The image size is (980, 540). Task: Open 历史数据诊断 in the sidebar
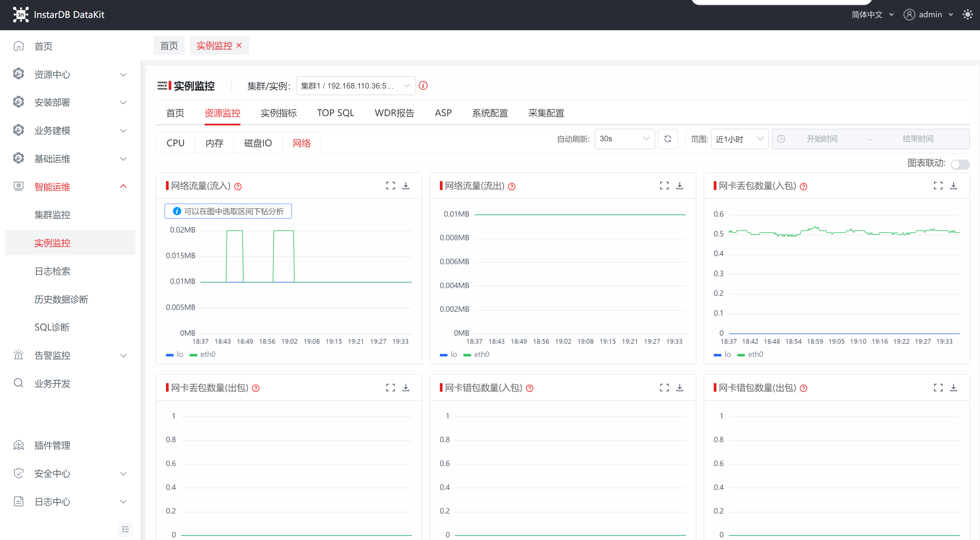pos(70,299)
